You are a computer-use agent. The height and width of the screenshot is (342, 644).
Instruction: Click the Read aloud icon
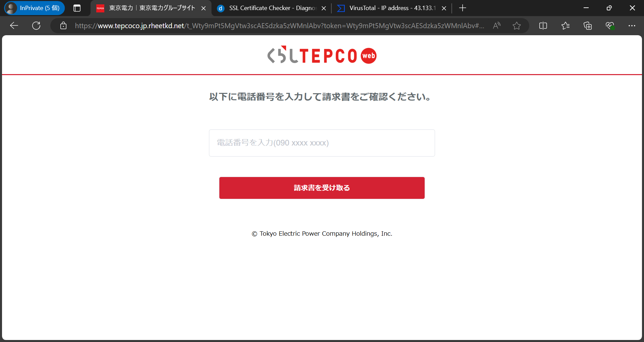click(x=497, y=25)
